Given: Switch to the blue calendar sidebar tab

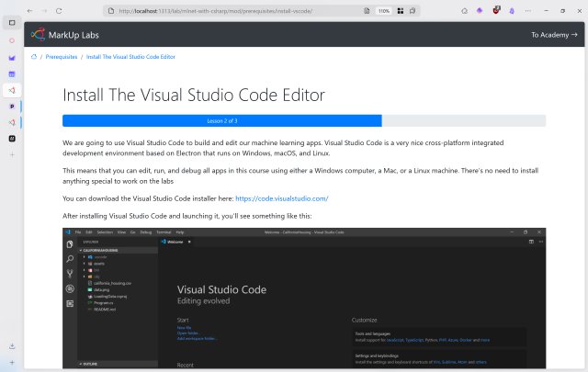Looking at the screenshot, I should [x=12, y=74].
